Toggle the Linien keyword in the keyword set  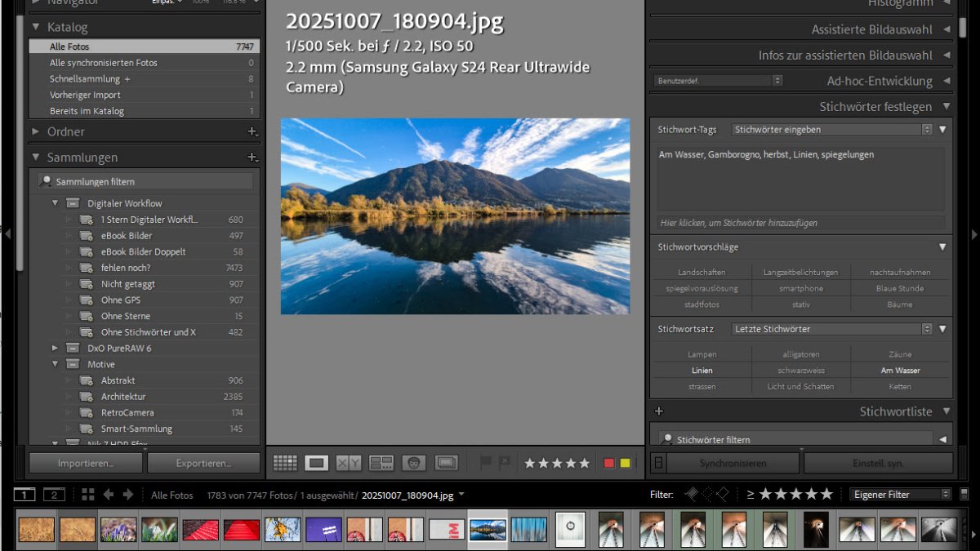(702, 371)
